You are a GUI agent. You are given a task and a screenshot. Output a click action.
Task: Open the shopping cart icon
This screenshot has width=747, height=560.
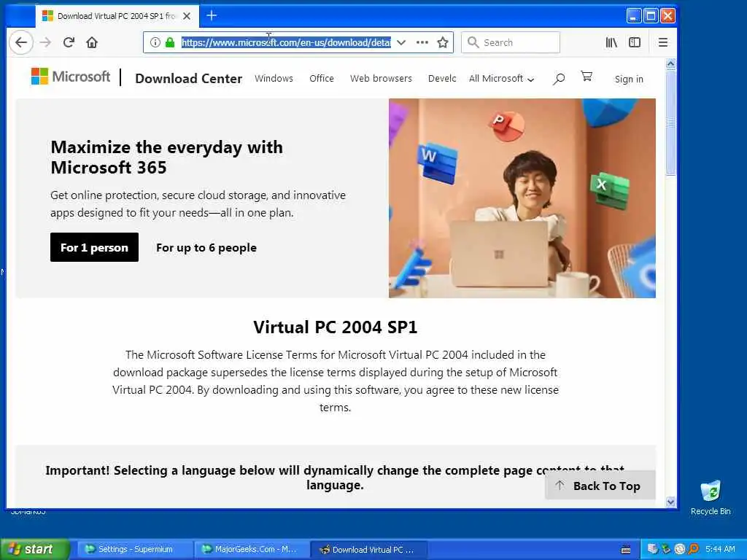tap(587, 76)
